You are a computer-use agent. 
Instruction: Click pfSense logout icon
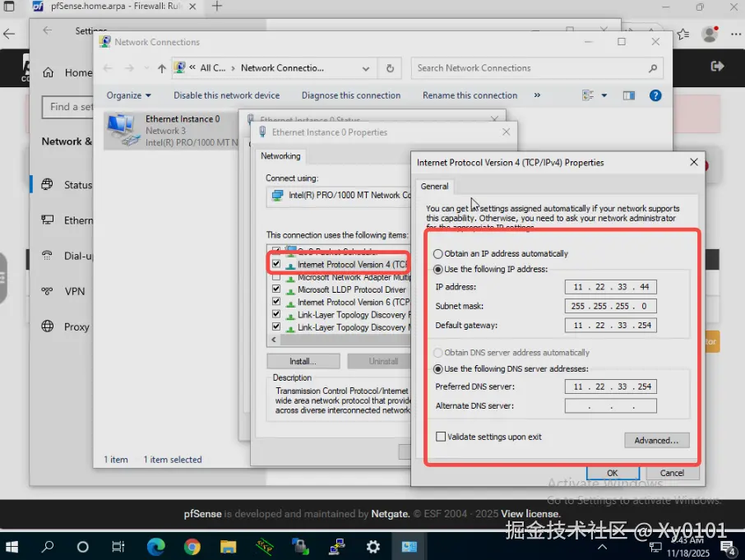pyautogui.click(x=717, y=67)
